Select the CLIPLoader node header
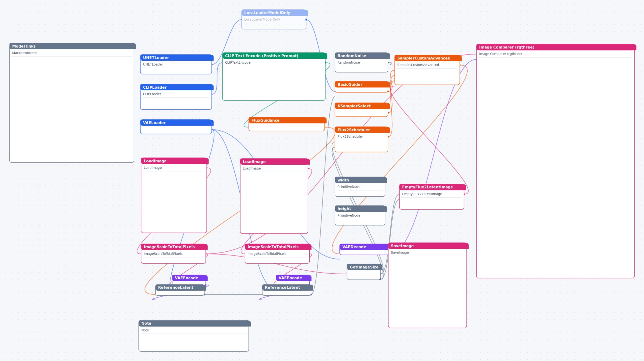This screenshot has width=644, height=361. click(177, 87)
